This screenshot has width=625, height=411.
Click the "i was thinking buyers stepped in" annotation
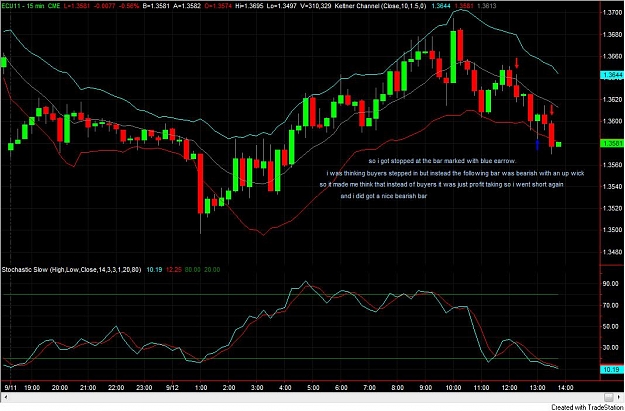(x=455, y=173)
